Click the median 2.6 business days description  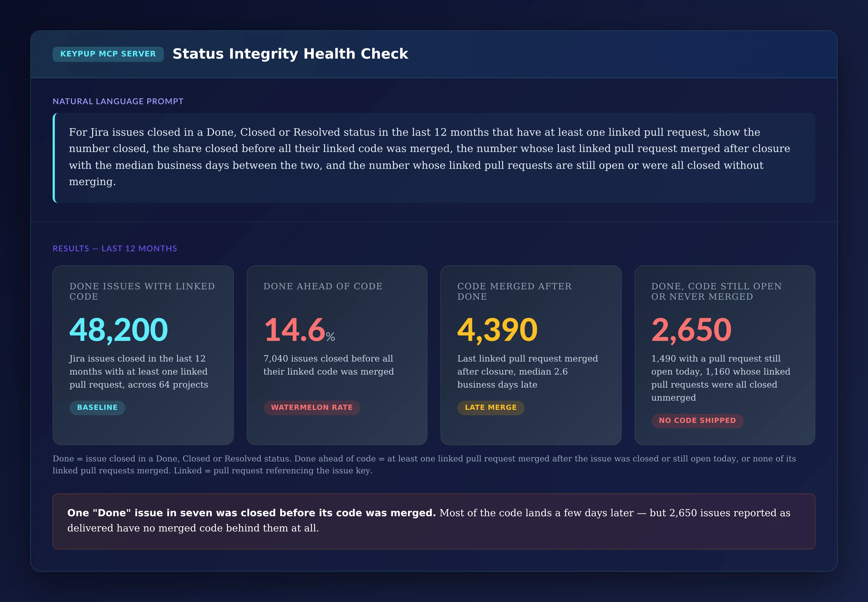(x=528, y=372)
